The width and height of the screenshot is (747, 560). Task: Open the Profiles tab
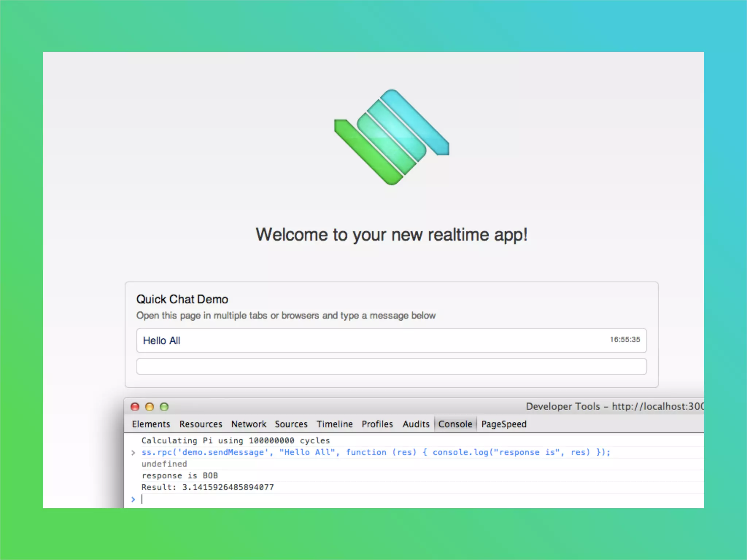click(x=377, y=424)
